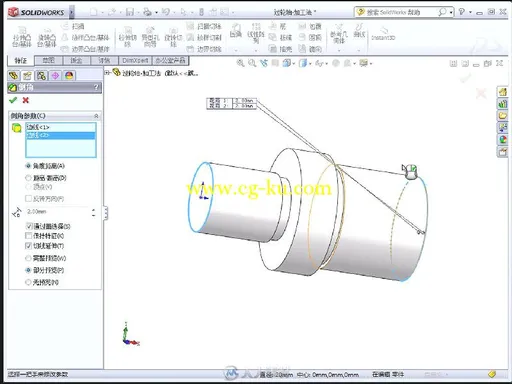Click the Undo icon in the title toolbar
This screenshot has height=384, width=512.
pyautogui.click(x=165, y=12)
